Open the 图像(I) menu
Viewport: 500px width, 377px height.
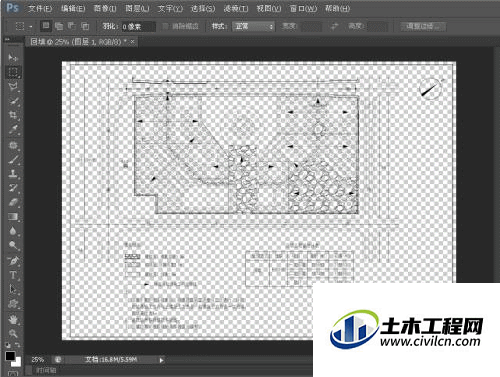pos(105,8)
